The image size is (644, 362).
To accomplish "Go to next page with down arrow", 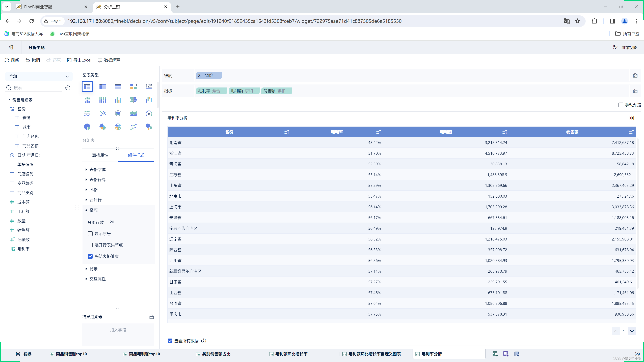I will [632, 331].
